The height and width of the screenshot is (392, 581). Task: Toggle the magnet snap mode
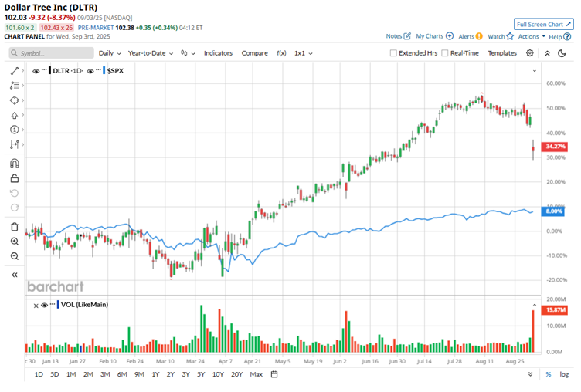tap(15, 164)
